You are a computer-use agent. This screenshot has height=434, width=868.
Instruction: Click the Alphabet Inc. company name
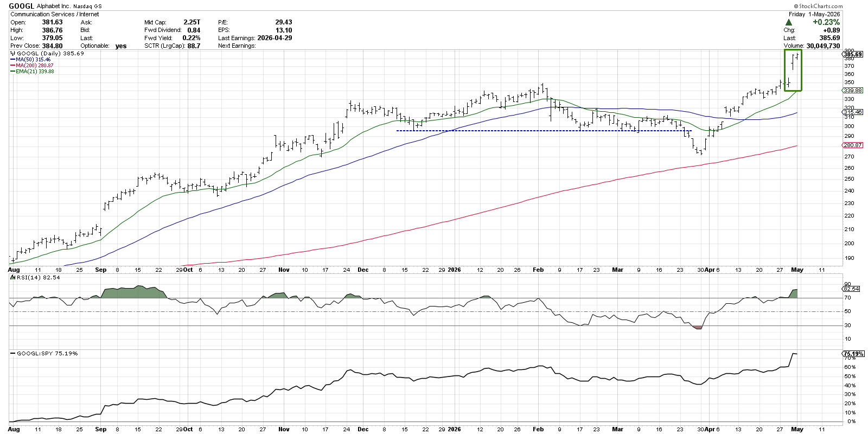pos(54,7)
